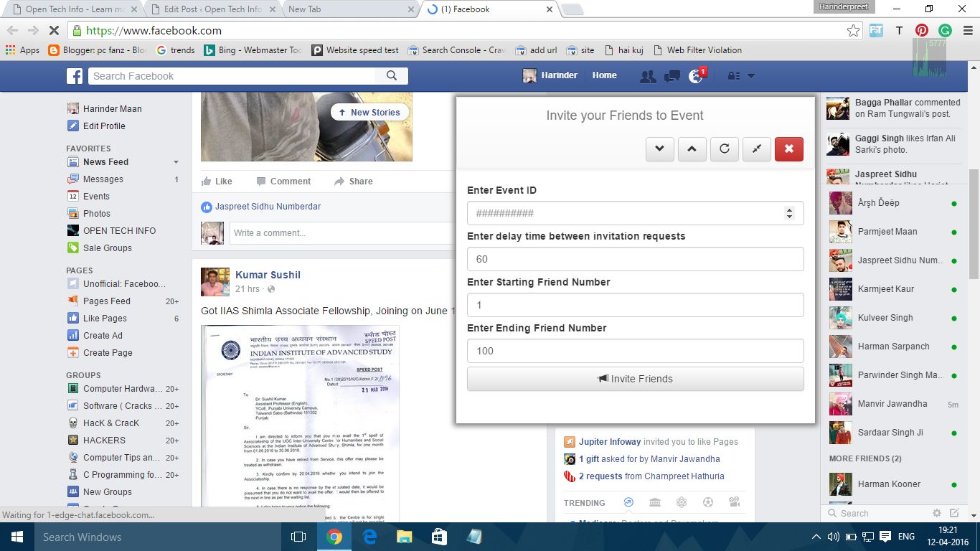
Task: Open the letter image thumbnail in Kumar Sushil's post
Action: (300, 423)
